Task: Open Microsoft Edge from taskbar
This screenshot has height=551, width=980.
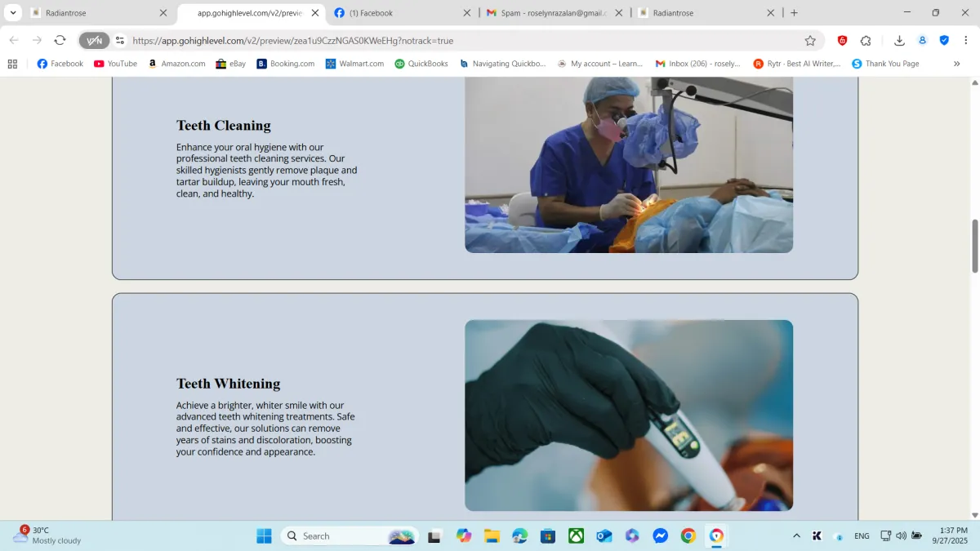Action: [519, 535]
